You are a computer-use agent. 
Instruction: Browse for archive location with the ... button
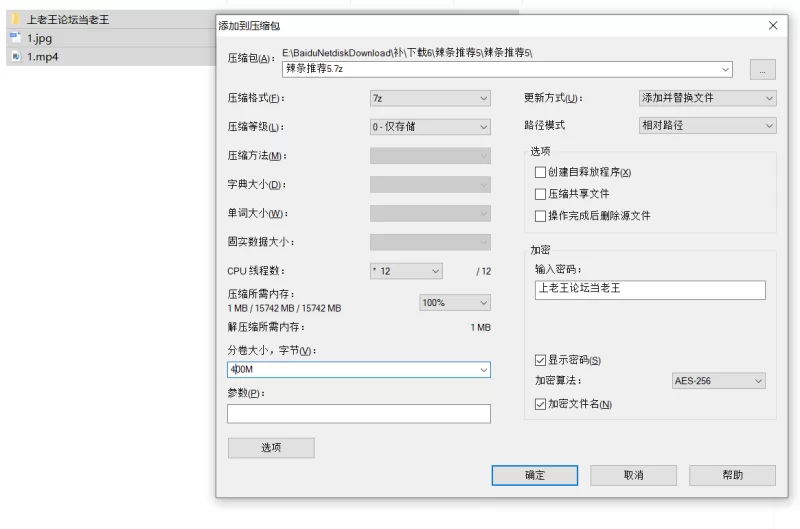click(762, 69)
